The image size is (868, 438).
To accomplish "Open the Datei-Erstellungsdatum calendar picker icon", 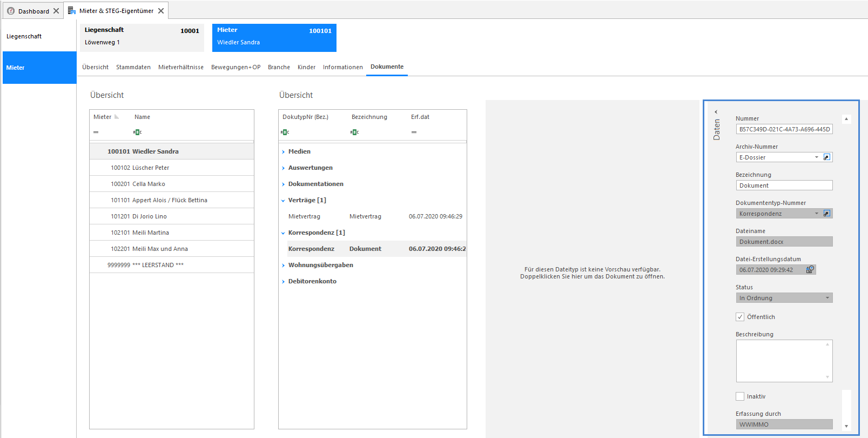I will 810,269.
